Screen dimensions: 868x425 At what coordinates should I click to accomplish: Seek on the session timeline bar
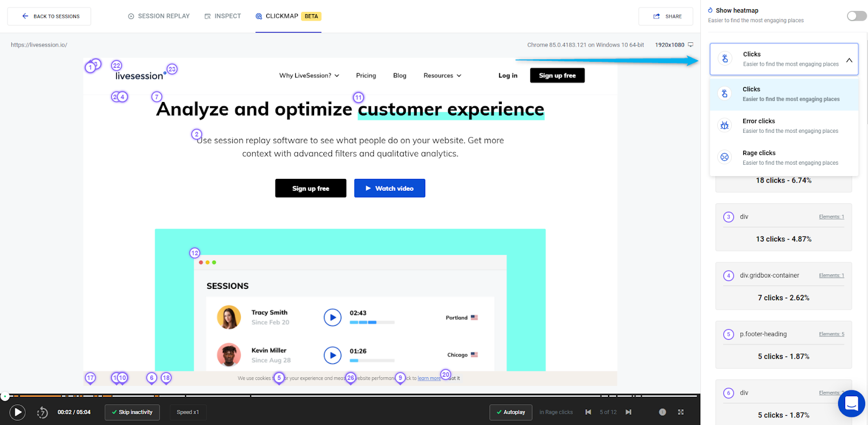[350, 396]
